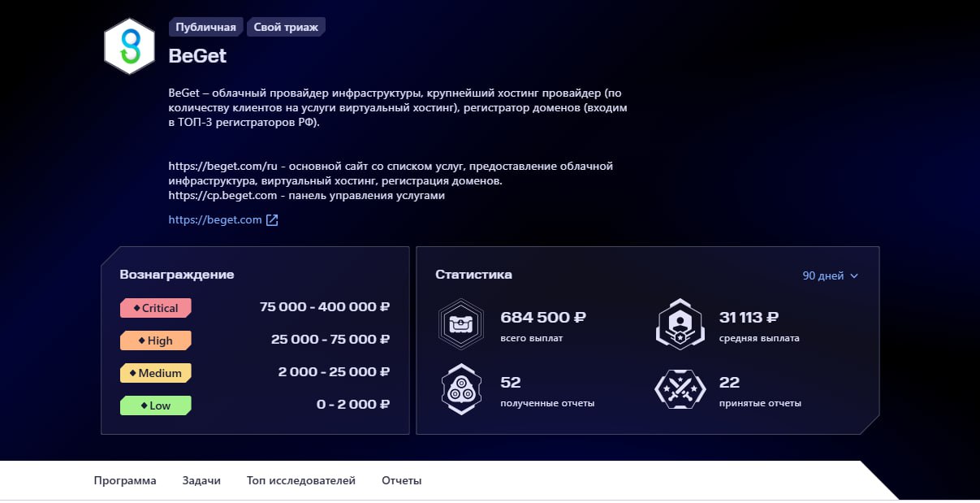Click the accepted reports crossed swords icon
Screen dimensions: 980x503
click(680, 389)
